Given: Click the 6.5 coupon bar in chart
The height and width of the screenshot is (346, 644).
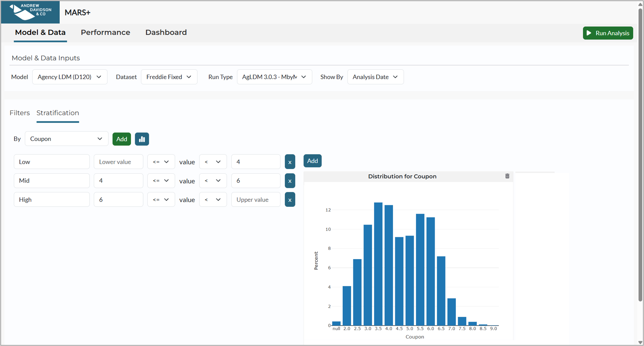Looking at the screenshot, I should (441, 291).
